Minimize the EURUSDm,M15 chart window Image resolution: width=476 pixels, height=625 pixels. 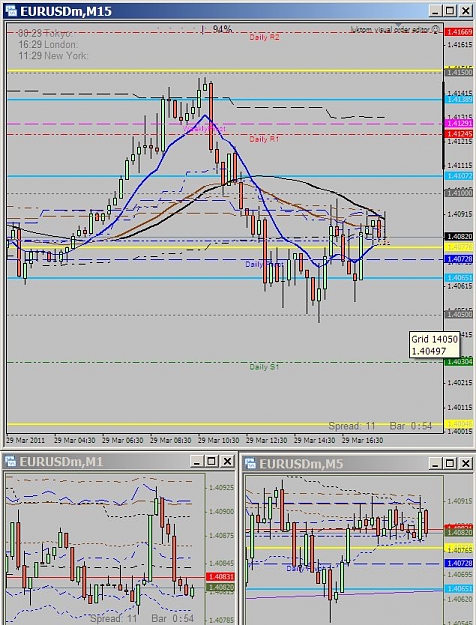coord(435,11)
